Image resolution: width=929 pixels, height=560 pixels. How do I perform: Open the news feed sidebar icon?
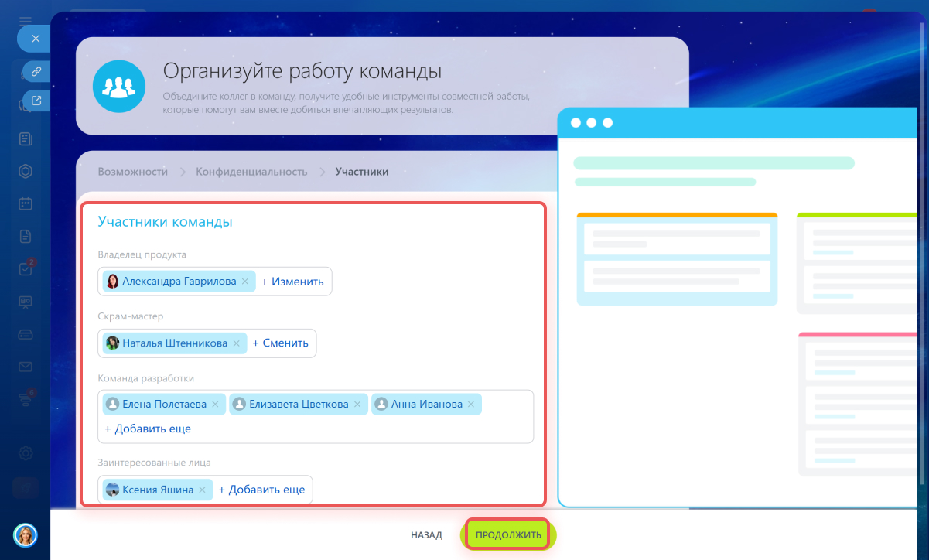(x=26, y=139)
